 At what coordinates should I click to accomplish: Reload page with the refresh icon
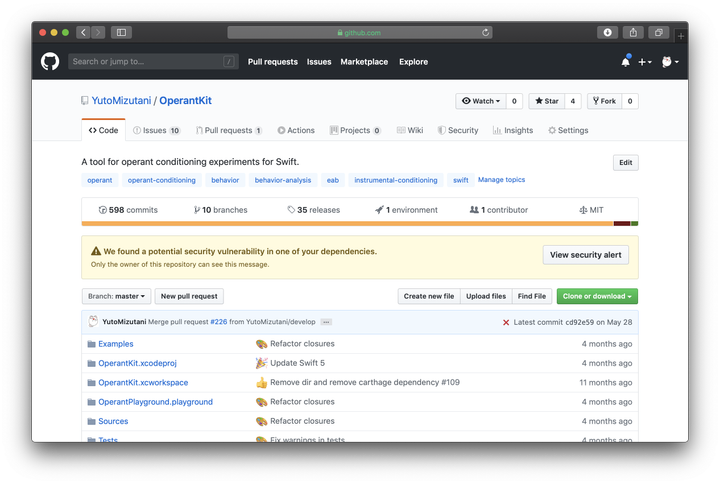(x=486, y=32)
